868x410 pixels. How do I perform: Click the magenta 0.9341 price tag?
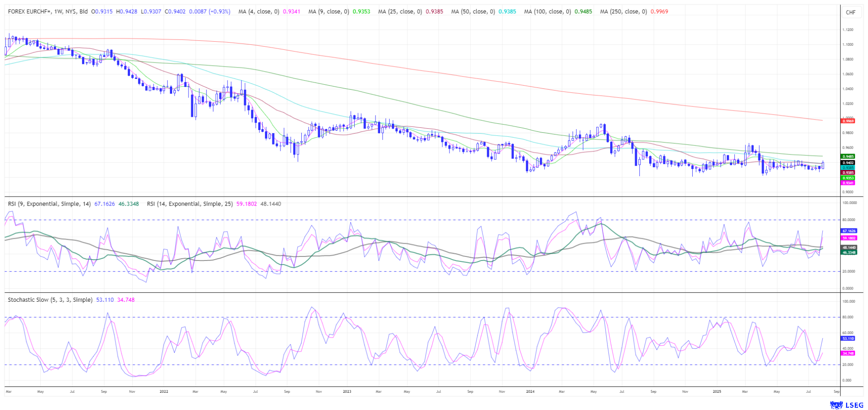[x=848, y=183]
